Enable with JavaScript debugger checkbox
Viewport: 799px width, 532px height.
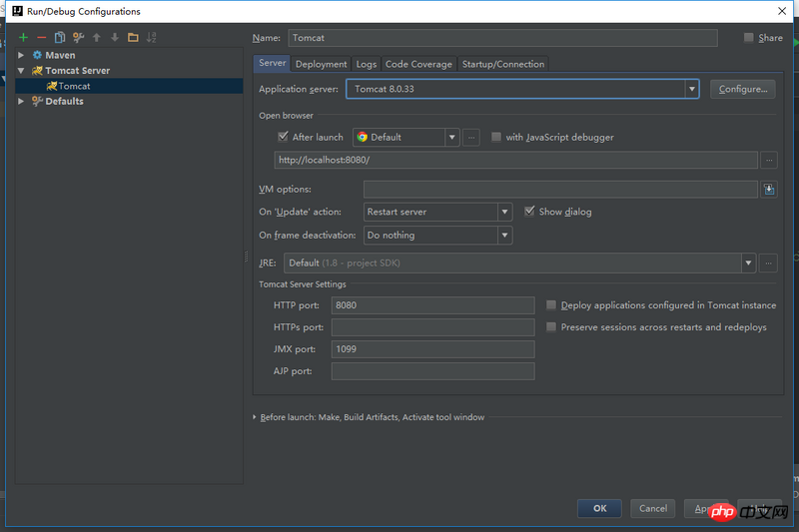pos(495,137)
